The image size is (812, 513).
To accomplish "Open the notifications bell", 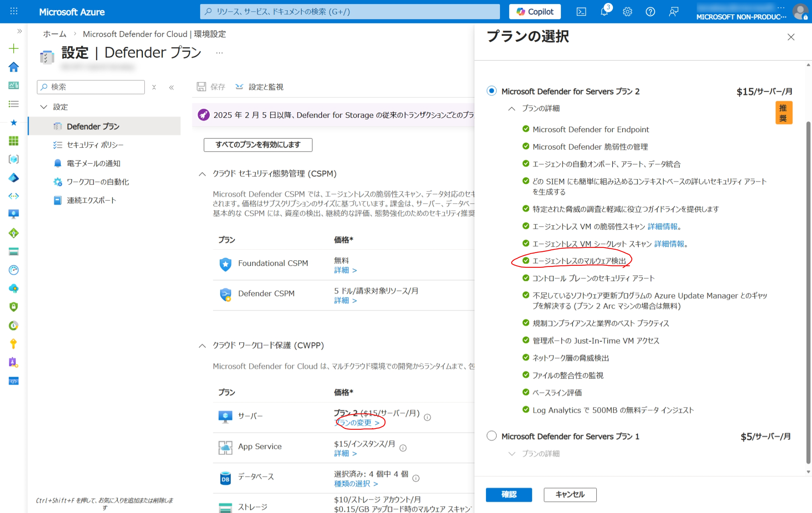I will point(604,12).
